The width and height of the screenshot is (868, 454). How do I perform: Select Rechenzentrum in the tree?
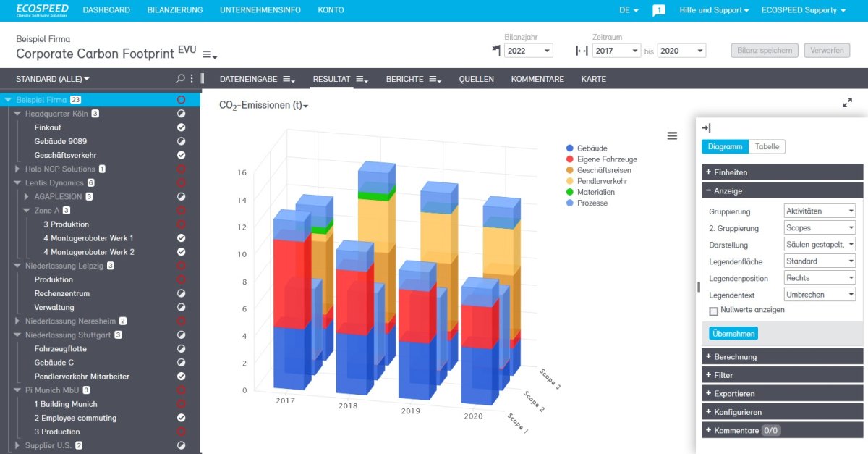coord(61,293)
